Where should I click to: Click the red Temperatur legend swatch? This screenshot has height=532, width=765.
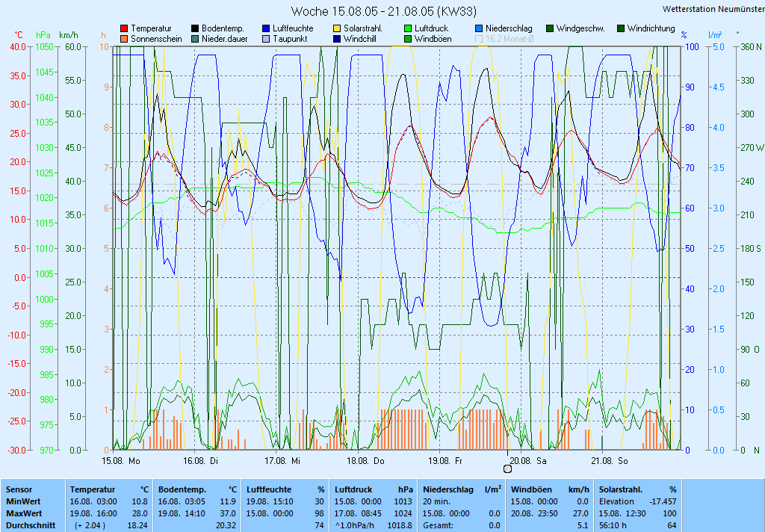click(x=124, y=29)
